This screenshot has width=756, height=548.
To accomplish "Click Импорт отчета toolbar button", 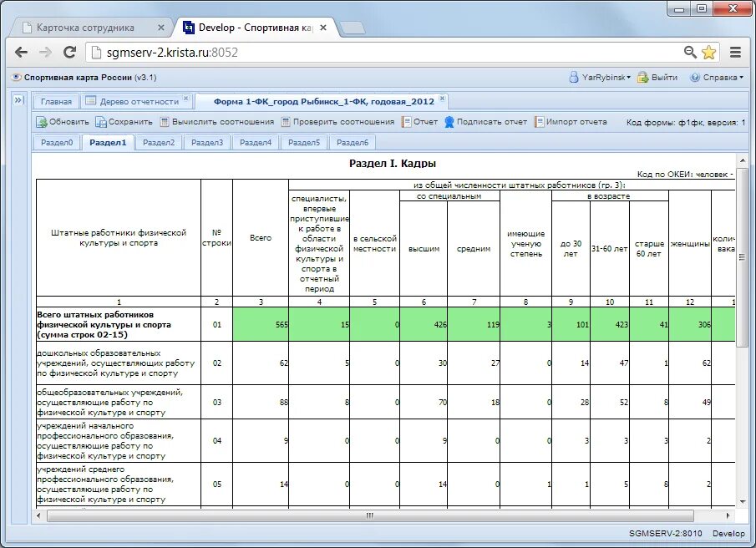I will 571,122.
